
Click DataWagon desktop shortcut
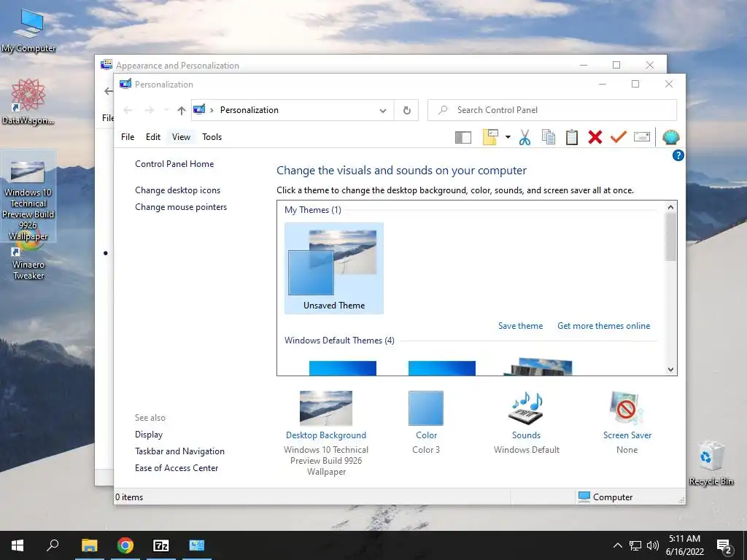click(x=28, y=101)
